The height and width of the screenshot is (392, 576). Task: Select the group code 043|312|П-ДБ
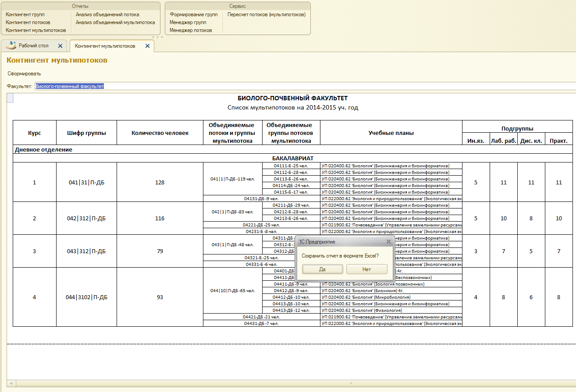point(86,251)
